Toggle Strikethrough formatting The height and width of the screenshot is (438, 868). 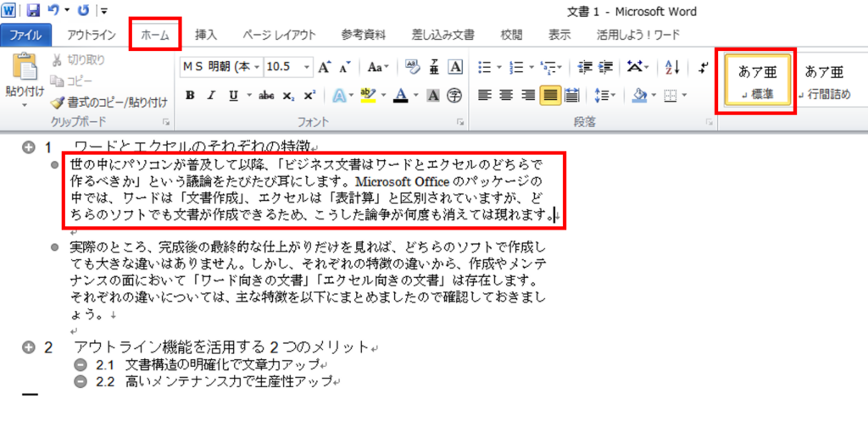pyautogui.click(x=266, y=95)
